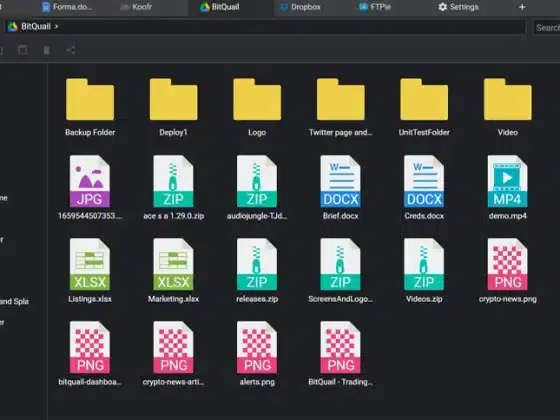
Task: Select the releases.zip archive icon
Action: click(x=257, y=264)
